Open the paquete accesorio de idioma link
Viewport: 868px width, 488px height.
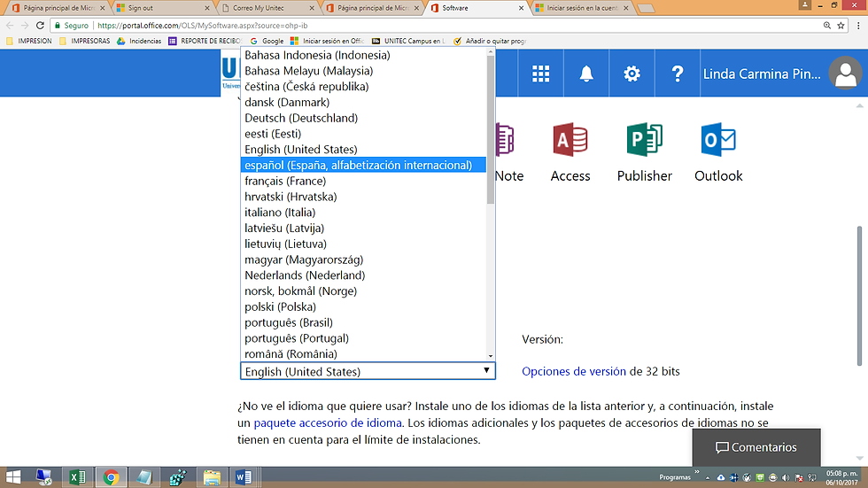[328, 422]
